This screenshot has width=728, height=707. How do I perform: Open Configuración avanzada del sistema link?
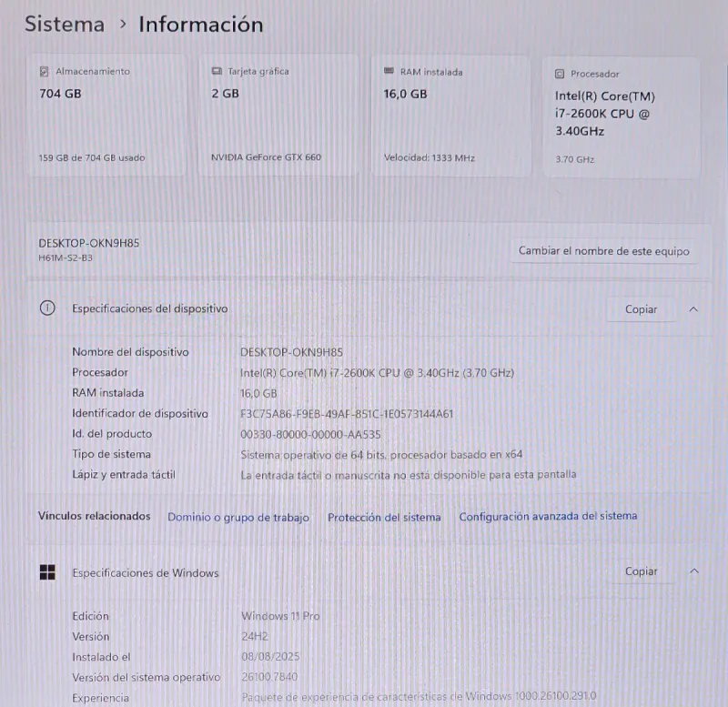pyautogui.click(x=548, y=516)
